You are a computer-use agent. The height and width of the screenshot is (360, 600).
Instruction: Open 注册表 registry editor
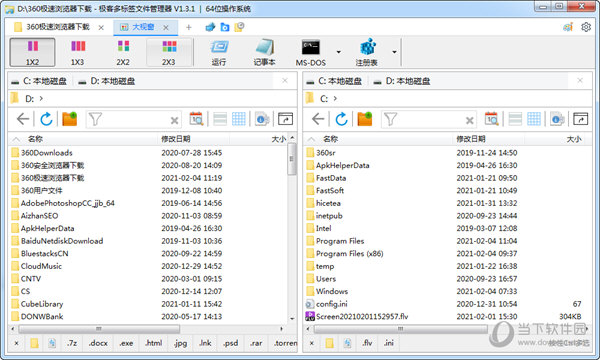pyautogui.click(x=367, y=52)
